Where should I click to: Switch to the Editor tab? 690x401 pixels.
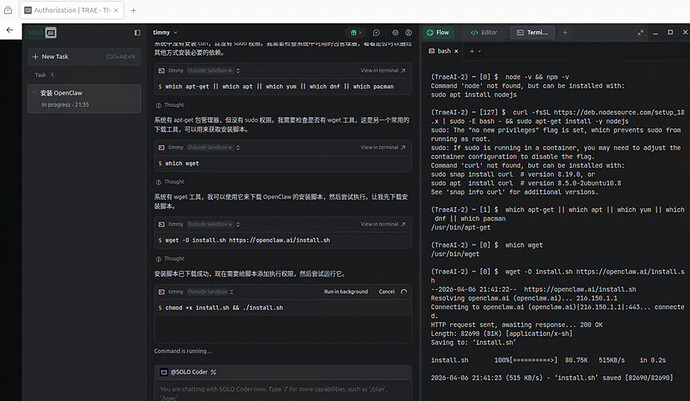(x=484, y=33)
